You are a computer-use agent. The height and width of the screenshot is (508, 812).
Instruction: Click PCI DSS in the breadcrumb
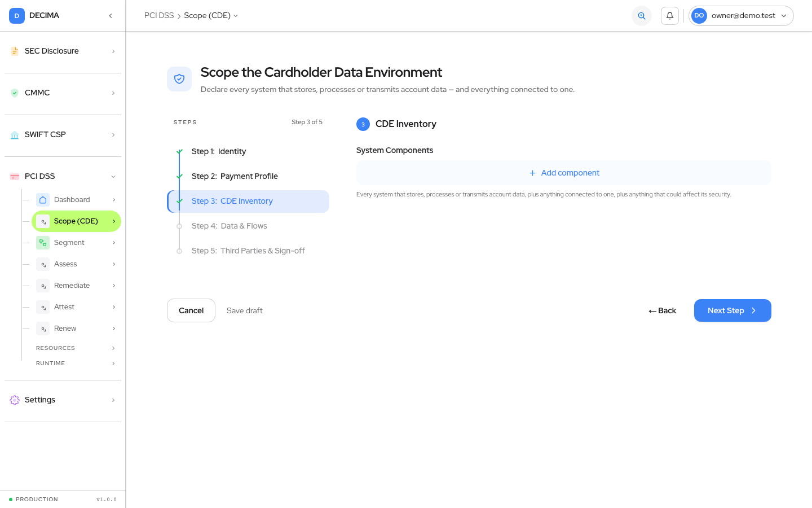pyautogui.click(x=159, y=16)
